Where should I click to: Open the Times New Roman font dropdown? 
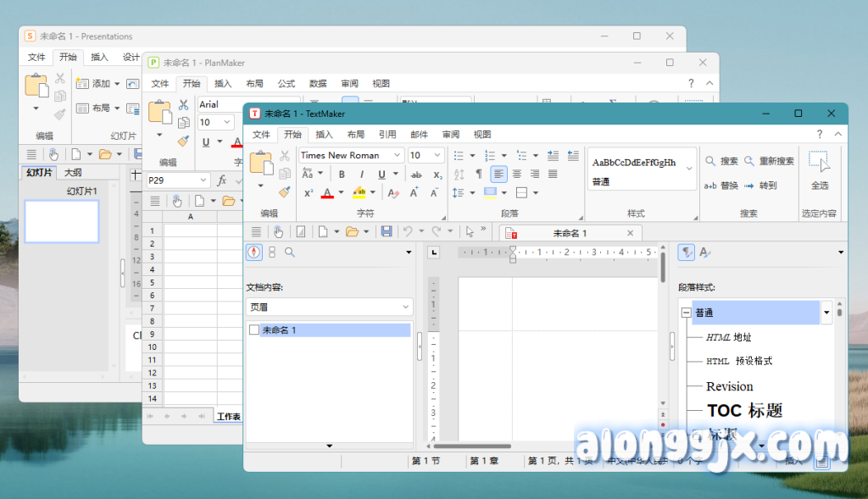tap(397, 156)
